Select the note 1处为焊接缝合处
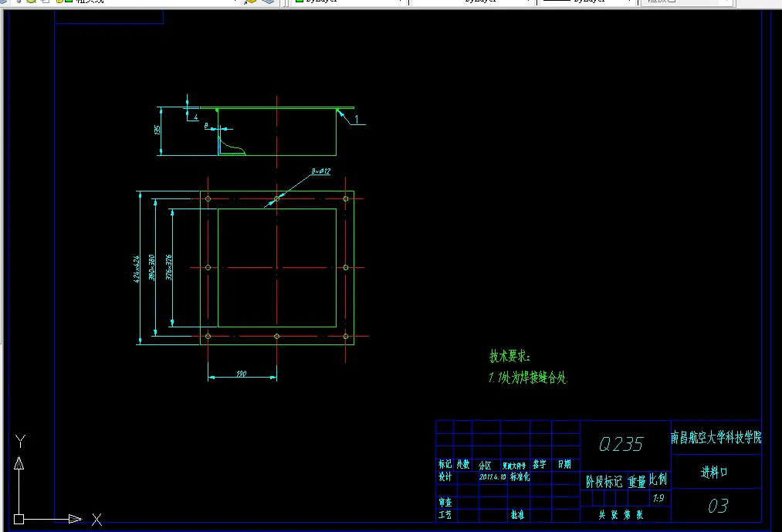782x532 pixels. pyautogui.click(x=528, y=378)
